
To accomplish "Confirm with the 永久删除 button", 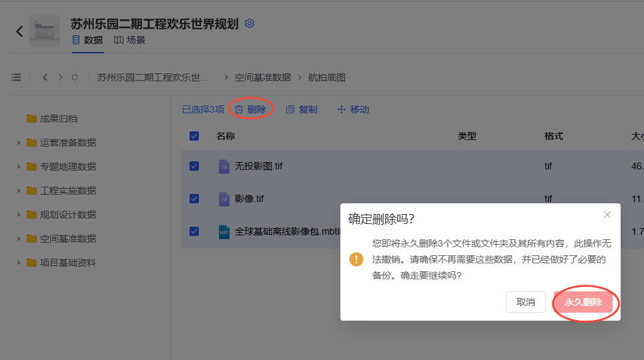I will 583,302.
